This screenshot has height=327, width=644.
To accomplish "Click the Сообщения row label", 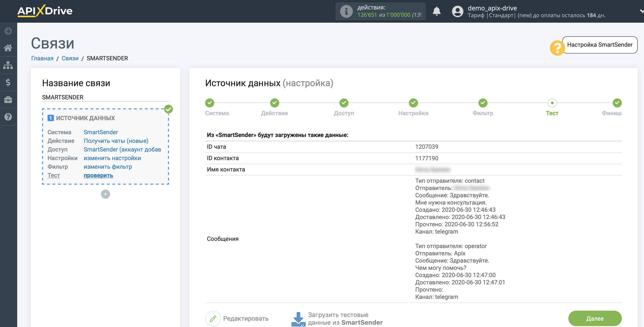I will point(223,239).
